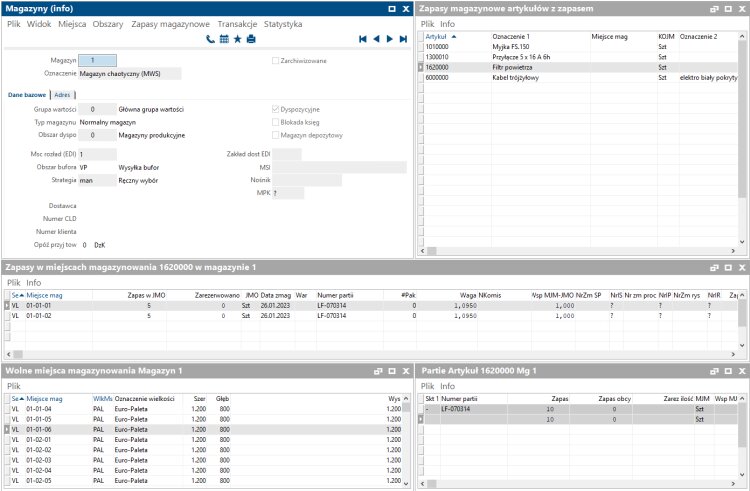This screenshot has height=491, width=750.
Task: Jump to last record arrow
Action: pyautogui.click(x=403, y=39)
